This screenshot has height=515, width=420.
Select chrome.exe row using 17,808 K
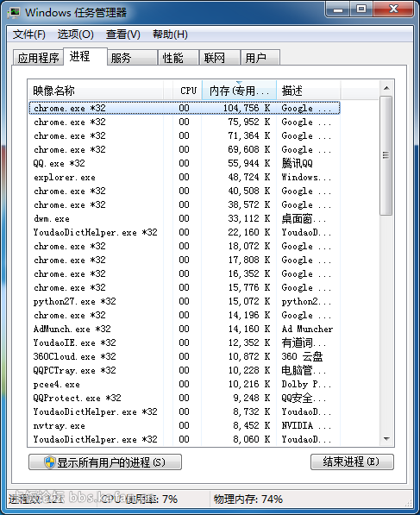click(x=185, y=260)
